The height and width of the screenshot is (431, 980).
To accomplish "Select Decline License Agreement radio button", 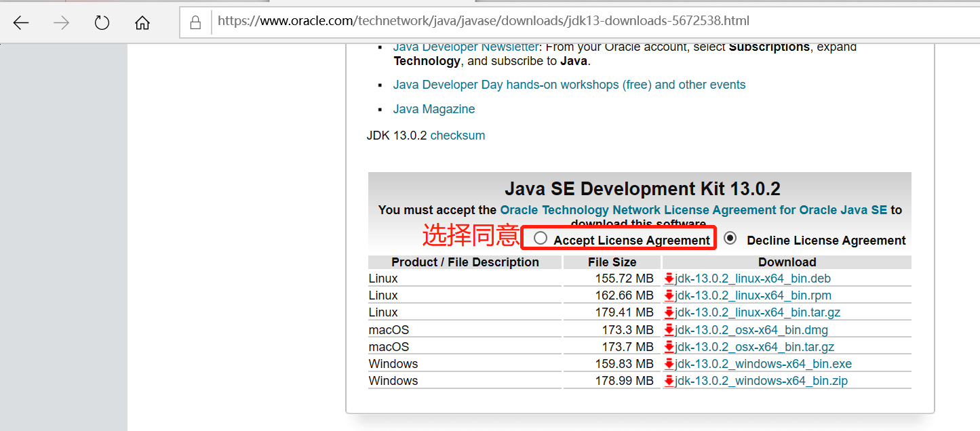I will tap(730, 238).
